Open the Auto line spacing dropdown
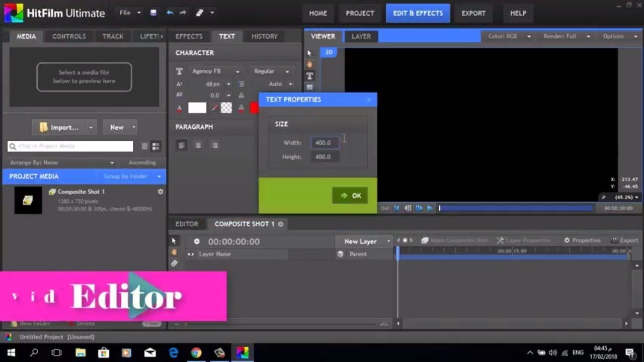Viewport: 644px width, 362px height. (x=280, y=84)
